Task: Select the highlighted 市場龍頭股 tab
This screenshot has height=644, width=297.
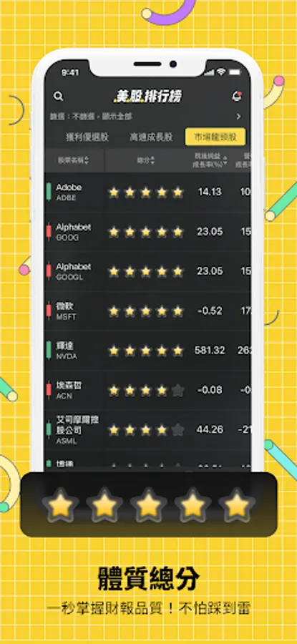Action: [x=215, y=137]
